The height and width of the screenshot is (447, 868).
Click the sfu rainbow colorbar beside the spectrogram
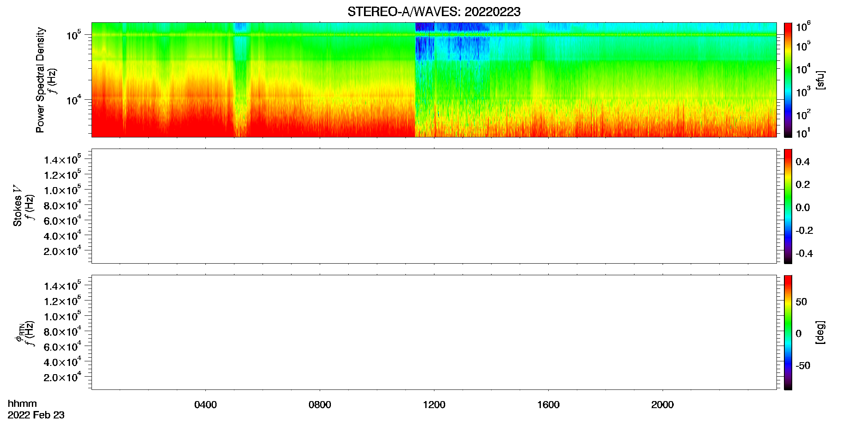point(788,79)
